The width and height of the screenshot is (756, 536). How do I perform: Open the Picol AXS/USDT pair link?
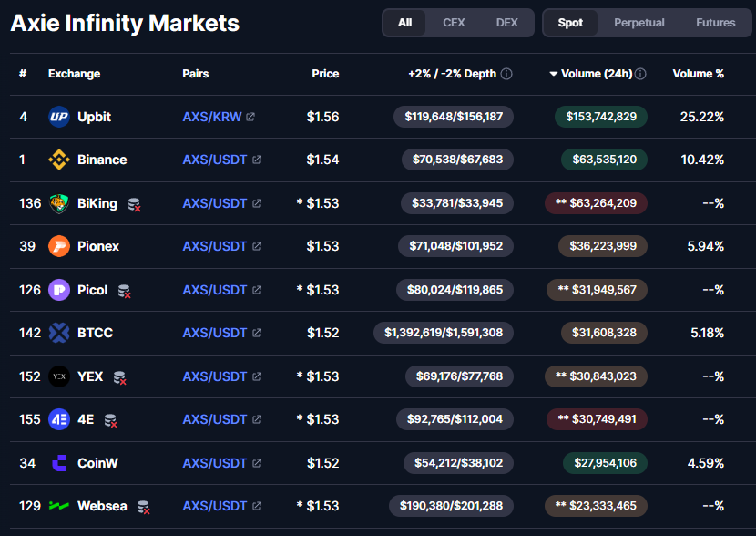coord(215,290)
